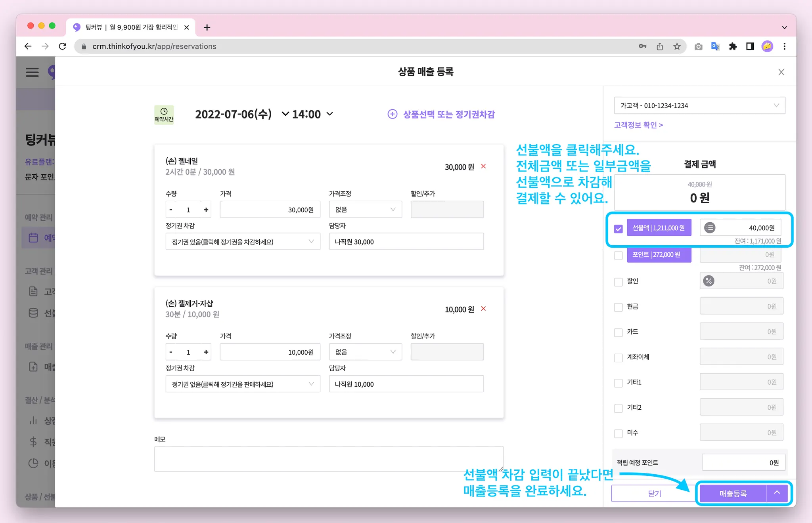This screenshot has height=523, width=812.
Task: Open a new browser tab
Action: [207, 27]
